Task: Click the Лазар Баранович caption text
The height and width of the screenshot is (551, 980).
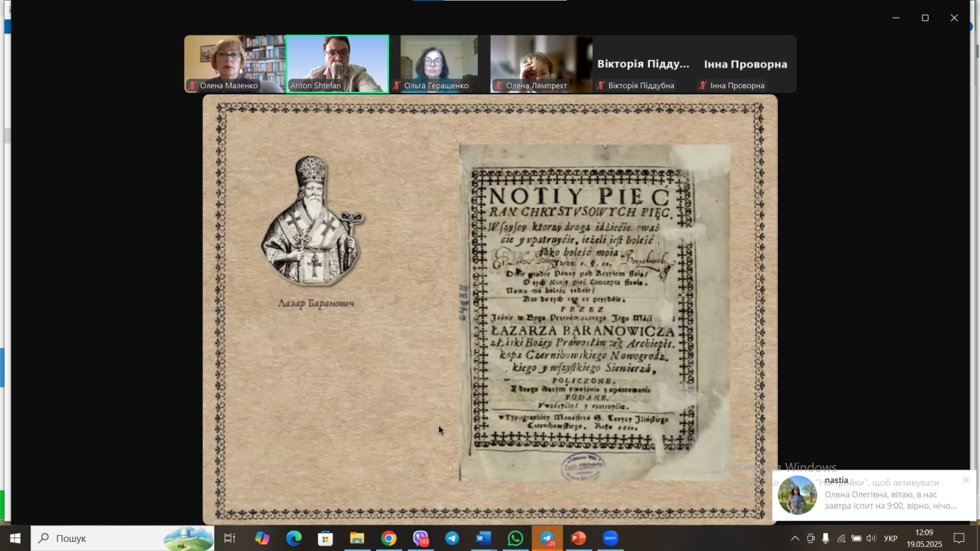Action: [x=316, y=303]
